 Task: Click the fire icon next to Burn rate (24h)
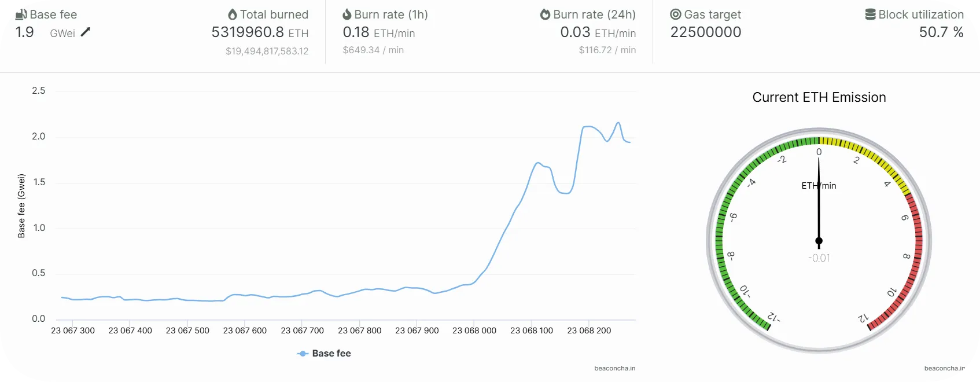coord(545,14)
